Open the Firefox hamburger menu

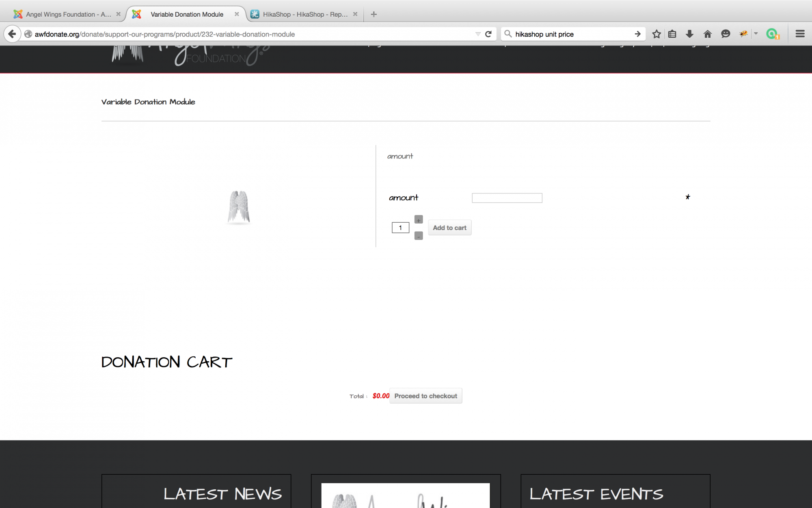coord(800,34)
